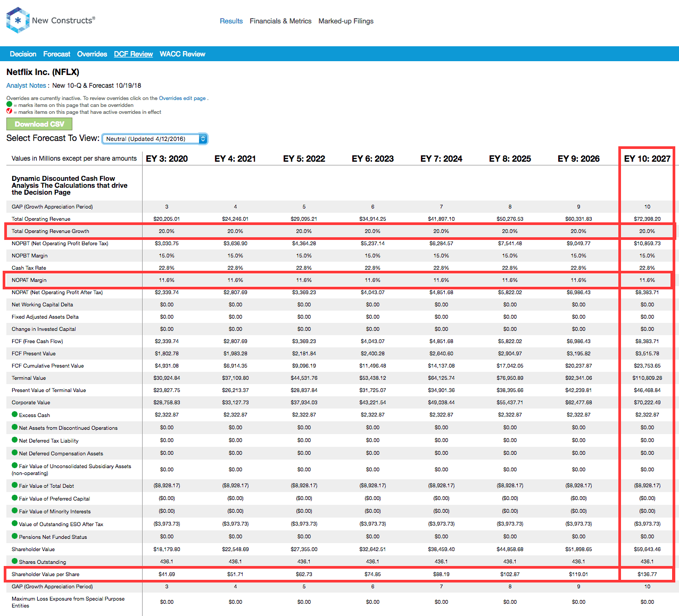679x616 pixels.
Task: Click green dot beside Net Deferred Compensation Assets
Action: tap(15, 453)
